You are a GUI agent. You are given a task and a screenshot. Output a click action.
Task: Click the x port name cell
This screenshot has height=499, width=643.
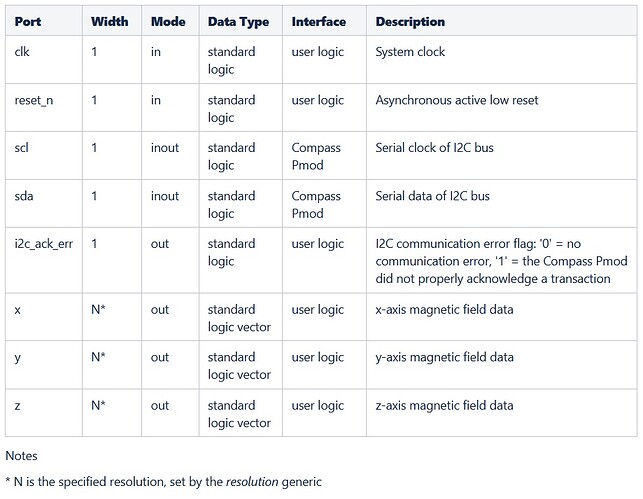point(18,310)
